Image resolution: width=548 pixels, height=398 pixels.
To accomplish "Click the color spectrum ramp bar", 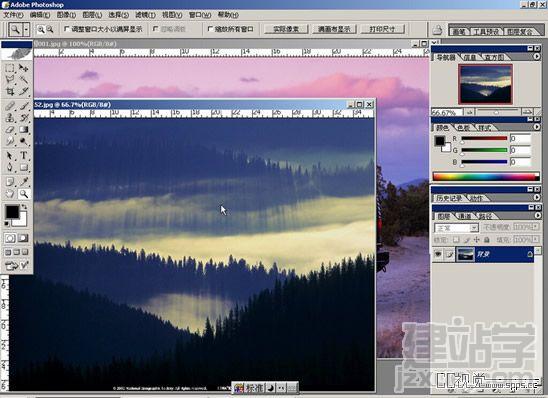I will [486, 176].
